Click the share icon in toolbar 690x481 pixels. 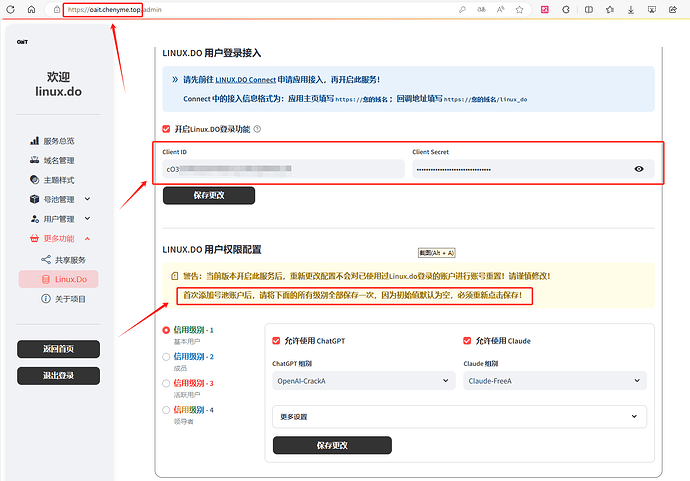(672, 9)
